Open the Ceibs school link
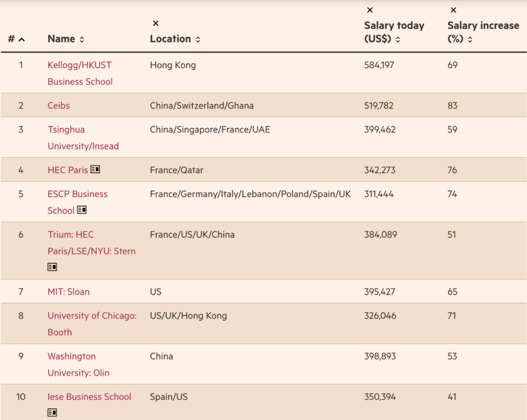Image resolution: width=527 pixels, height=420 pixels. coord(59,105)
